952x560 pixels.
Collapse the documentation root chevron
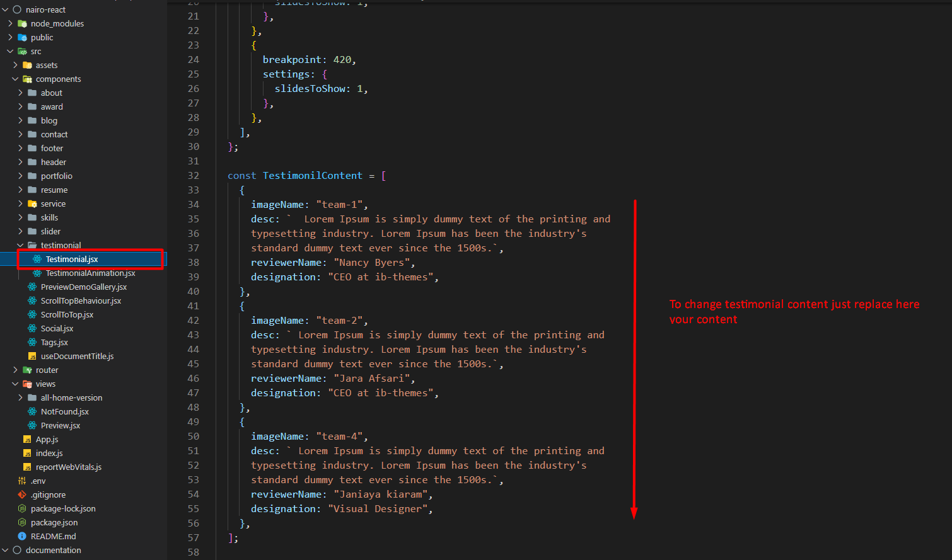point(5,550)
